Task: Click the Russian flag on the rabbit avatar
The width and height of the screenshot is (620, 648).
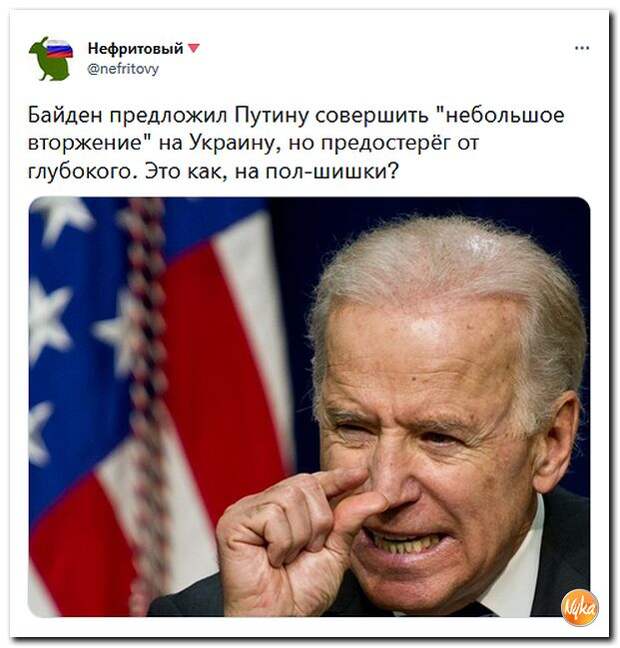Action: pyautogui.click(x=59, y=49)
